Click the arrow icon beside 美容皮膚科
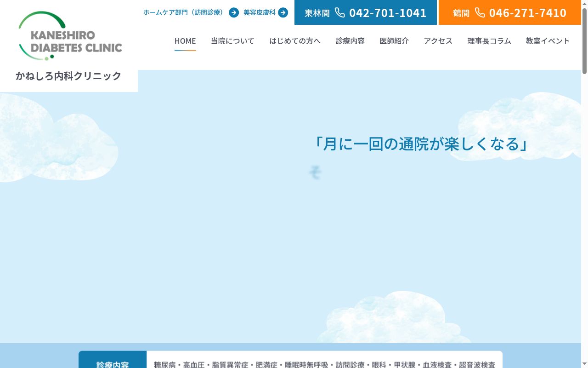This screenshot has height=368, width=588. pos(283,12)
